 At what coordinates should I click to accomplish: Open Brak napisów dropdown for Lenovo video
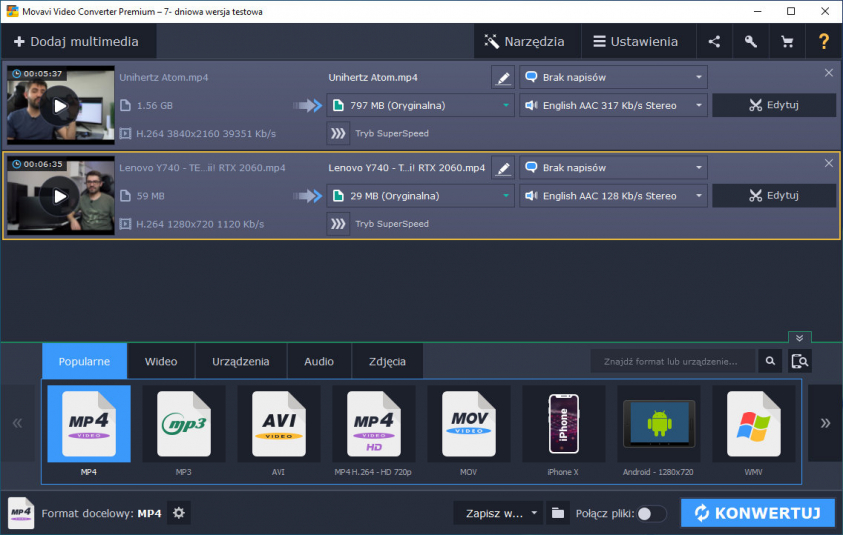tap(612, 168)
